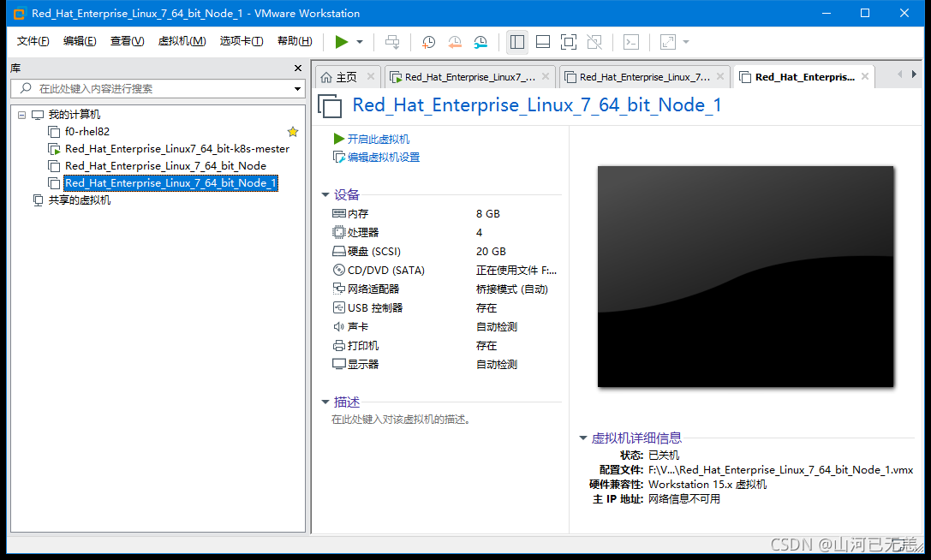
Task: Collapse the 描述 section
Action: tap(325, 402)
